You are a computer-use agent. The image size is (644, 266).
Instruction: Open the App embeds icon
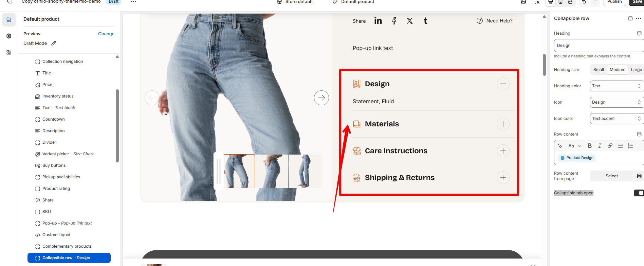click(x=9, y=52)
